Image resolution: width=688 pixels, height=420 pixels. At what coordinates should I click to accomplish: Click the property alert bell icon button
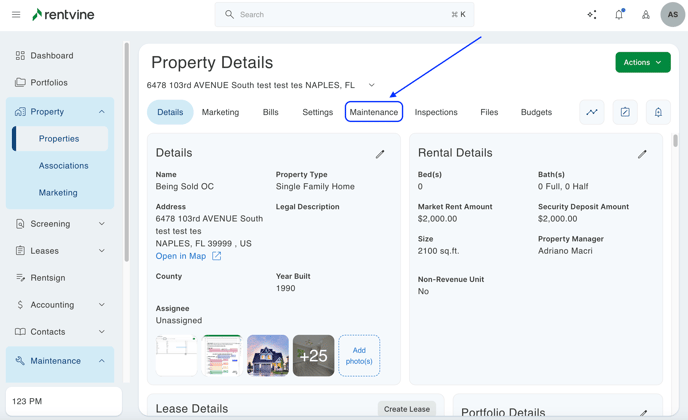click(658, 112)
